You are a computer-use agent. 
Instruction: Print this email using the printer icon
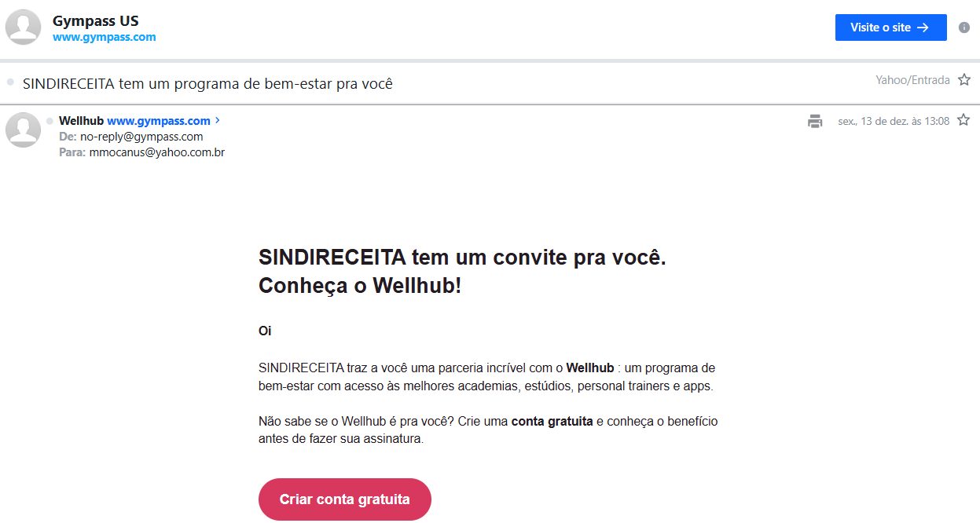tap(815, 121)
